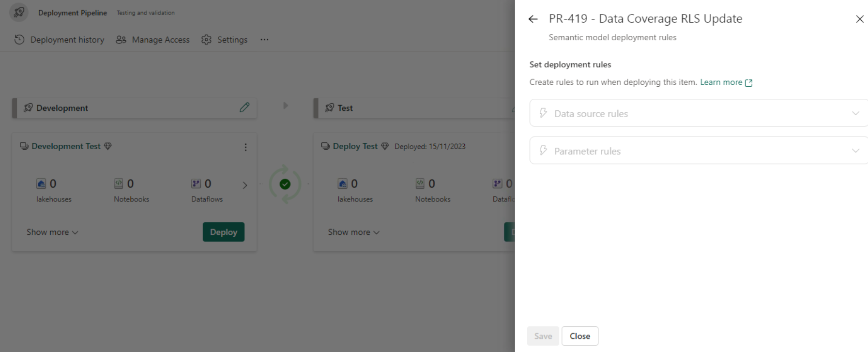This screenshot has width=868, height=352.
Task: Click the Test stage header rocket icon
Action: pyautogui.click(x=330, y=107)
